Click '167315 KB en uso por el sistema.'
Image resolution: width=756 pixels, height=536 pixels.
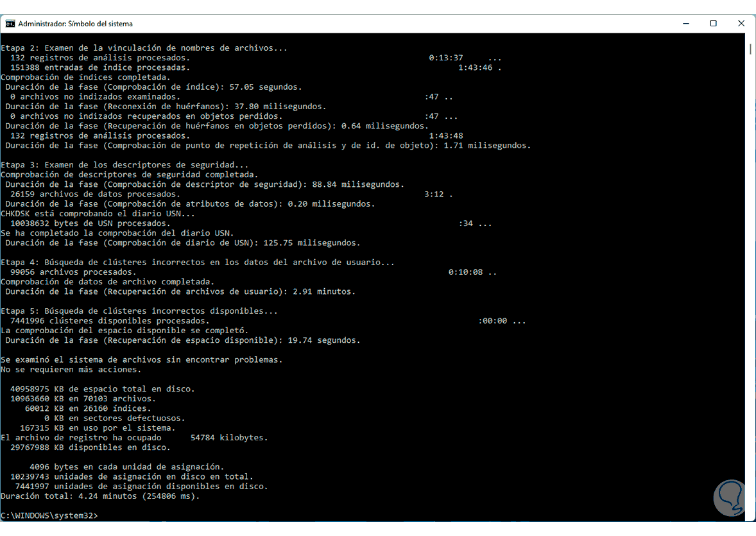point(98,428)
